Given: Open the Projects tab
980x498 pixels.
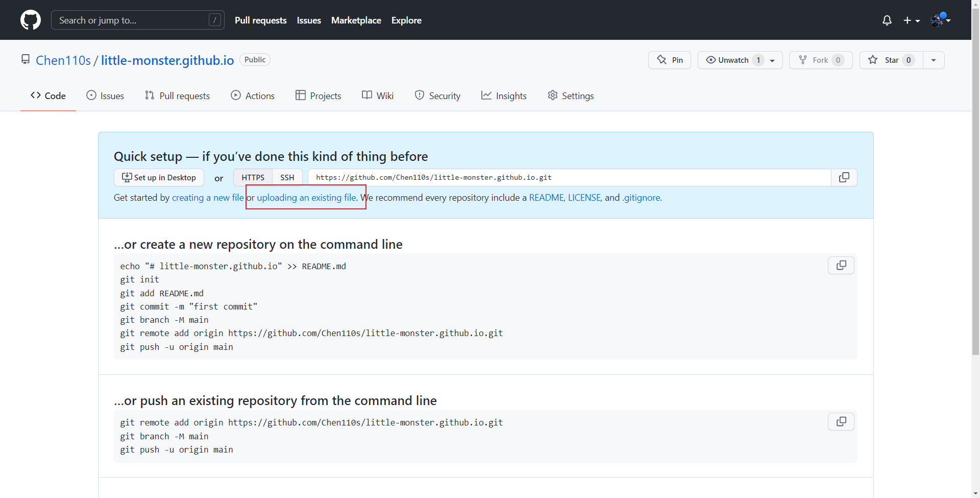Looking at the screenshot, I should tap(318, 96).
